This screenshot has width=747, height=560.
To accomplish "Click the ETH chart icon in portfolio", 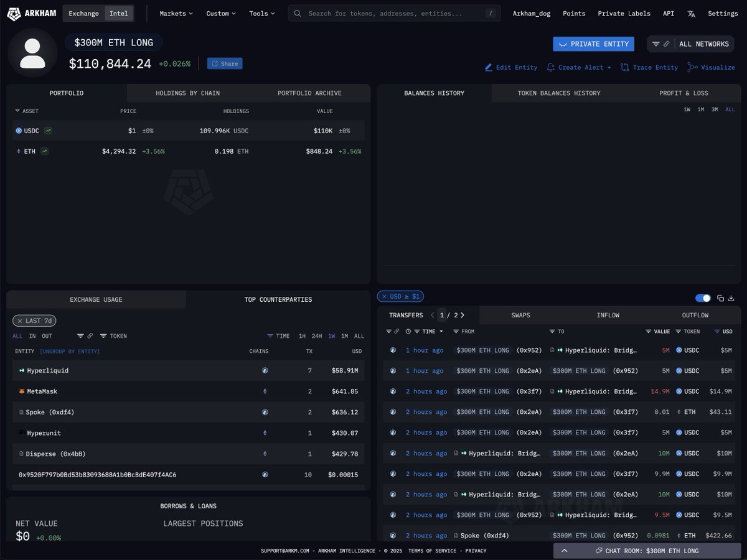I will (44, 151).
